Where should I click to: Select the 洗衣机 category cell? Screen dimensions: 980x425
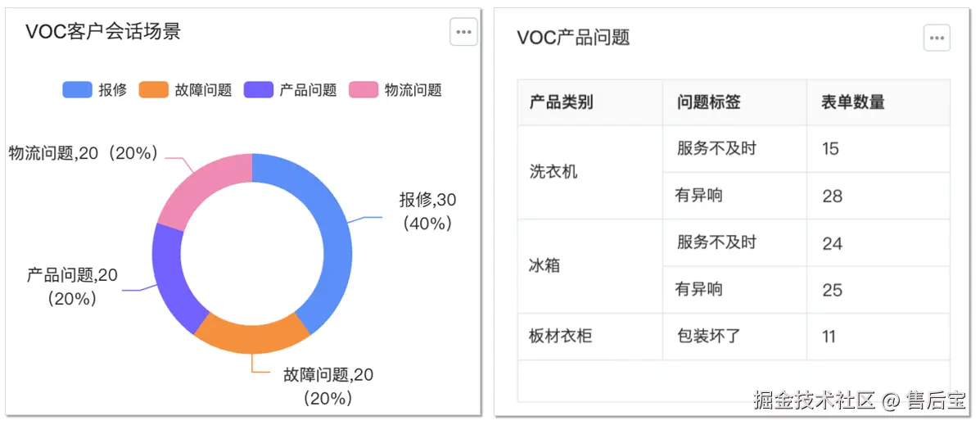click(553, 172)
